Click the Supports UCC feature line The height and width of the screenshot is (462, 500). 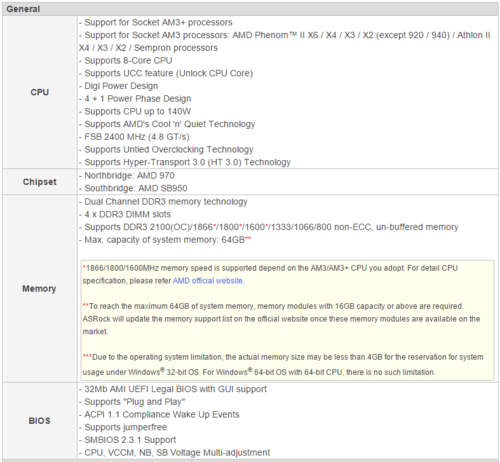[x=166, y=73]
